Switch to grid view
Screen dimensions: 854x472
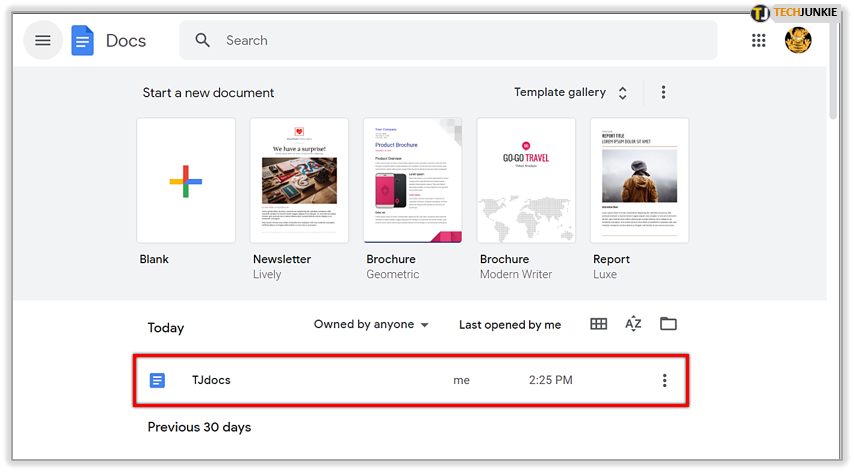click(x=599, y=324)
